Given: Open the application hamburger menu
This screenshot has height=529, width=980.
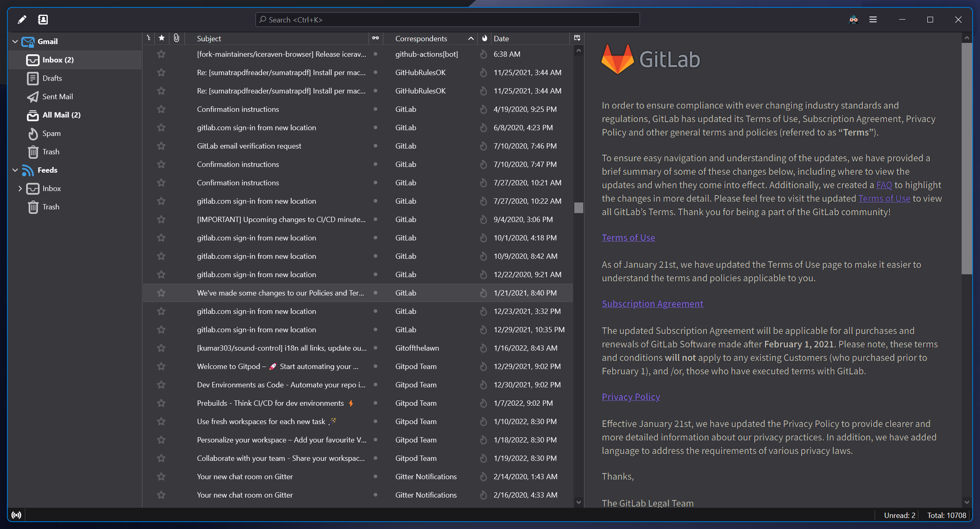Looking at the screenshot, I should 873,19.
